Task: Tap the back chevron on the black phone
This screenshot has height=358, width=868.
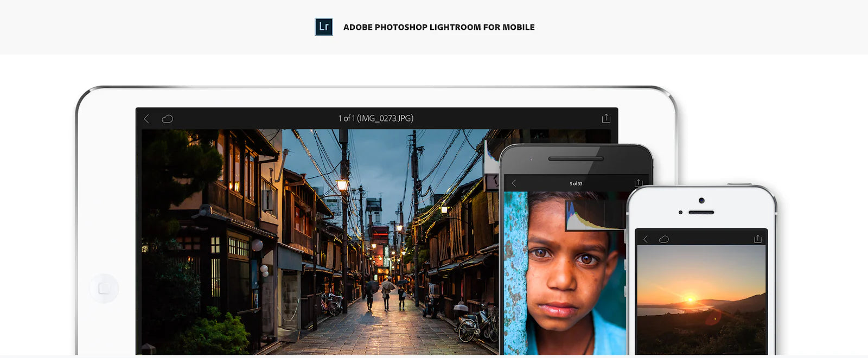Action: pos(514,183)
